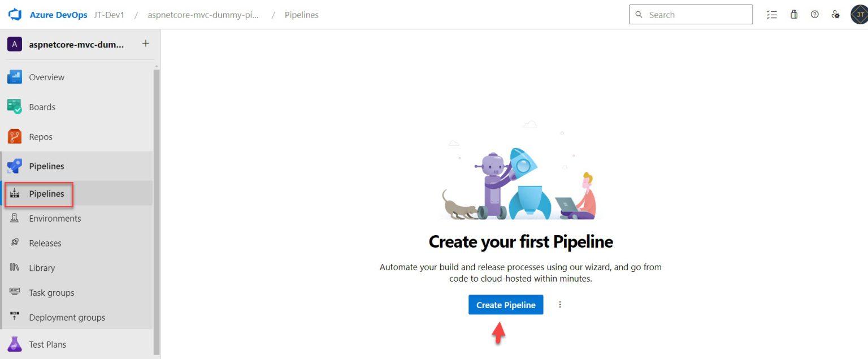Open the Releases page
868x359 pixels.
point(45,243)
